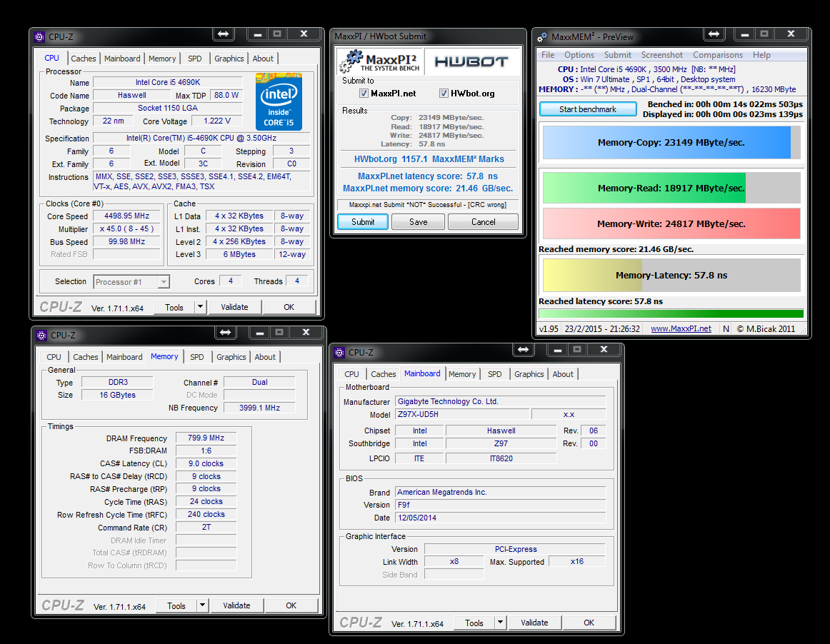This screenshot has height=644, width=830.
Task: Switch to Caches tab in top CPU-Z window
Action: click(x=84, y=59)
